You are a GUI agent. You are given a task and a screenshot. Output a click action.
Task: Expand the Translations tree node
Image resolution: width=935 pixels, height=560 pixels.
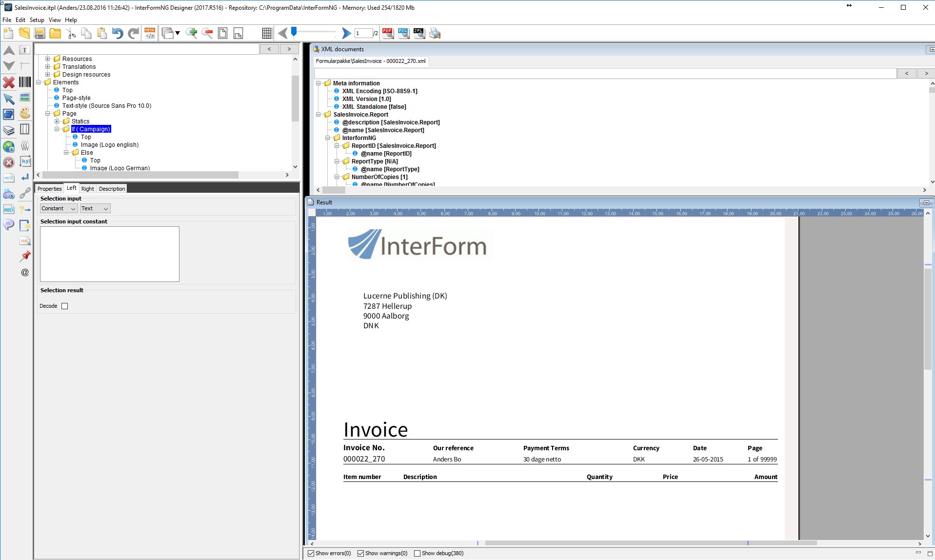[x=48, y=67]
